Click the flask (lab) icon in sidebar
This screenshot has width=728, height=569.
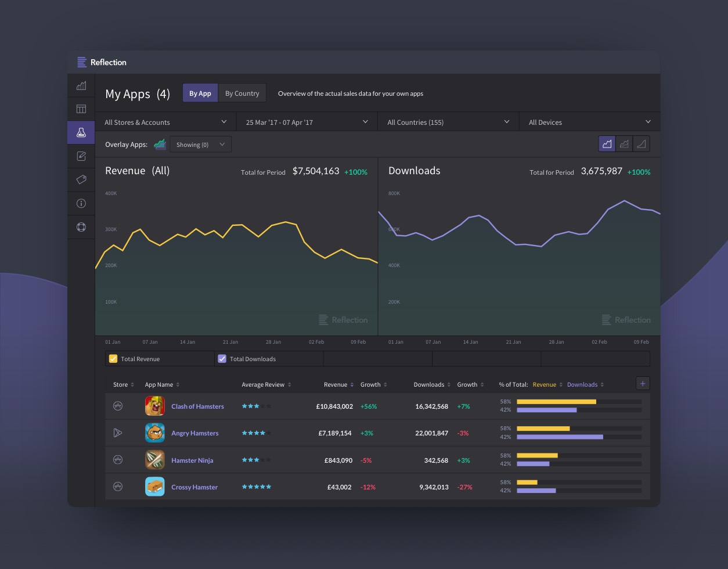(x=81, y=132)
